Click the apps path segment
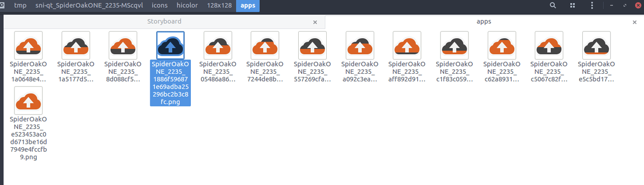 click(x=248, y=6)
